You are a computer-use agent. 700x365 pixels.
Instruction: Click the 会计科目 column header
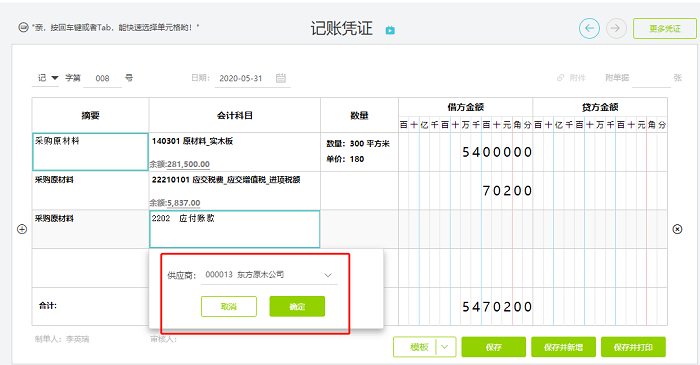pyautogui.click(x=235, y=116)
